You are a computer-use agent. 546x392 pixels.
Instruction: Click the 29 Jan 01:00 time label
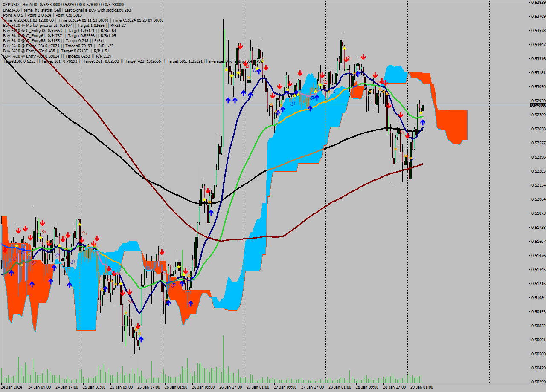421,387
